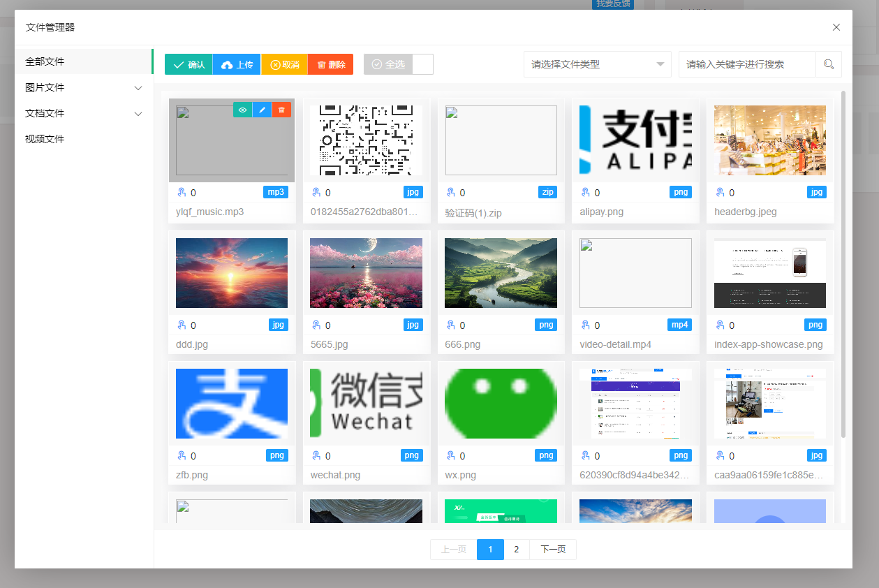Click the jpg badge on 5665.jpg

click(x=413, y=325)
